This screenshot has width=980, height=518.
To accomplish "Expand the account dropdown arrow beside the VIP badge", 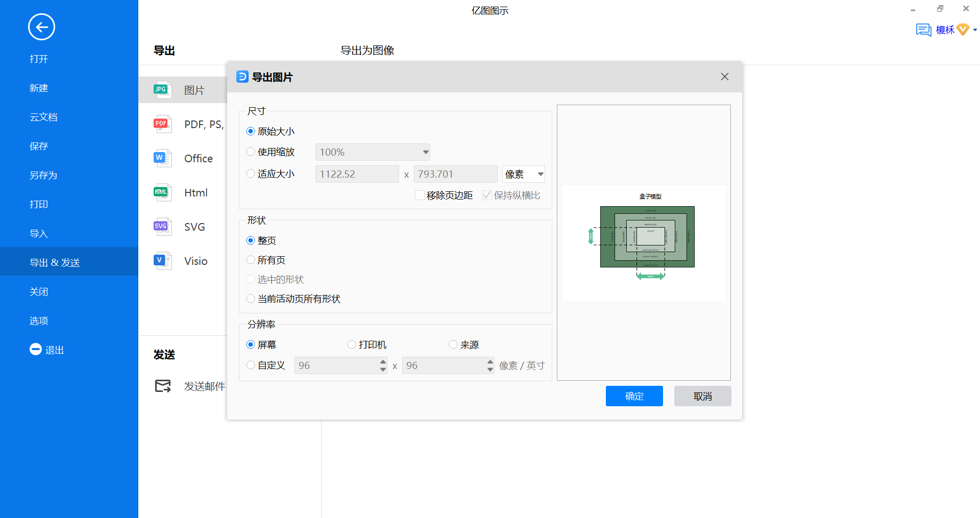I will [x=975, y=30].
